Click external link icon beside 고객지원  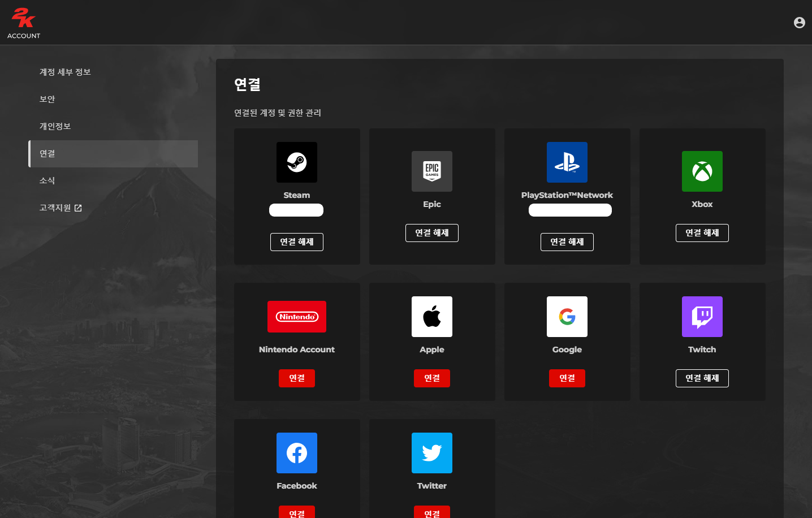tap(78, 208)
